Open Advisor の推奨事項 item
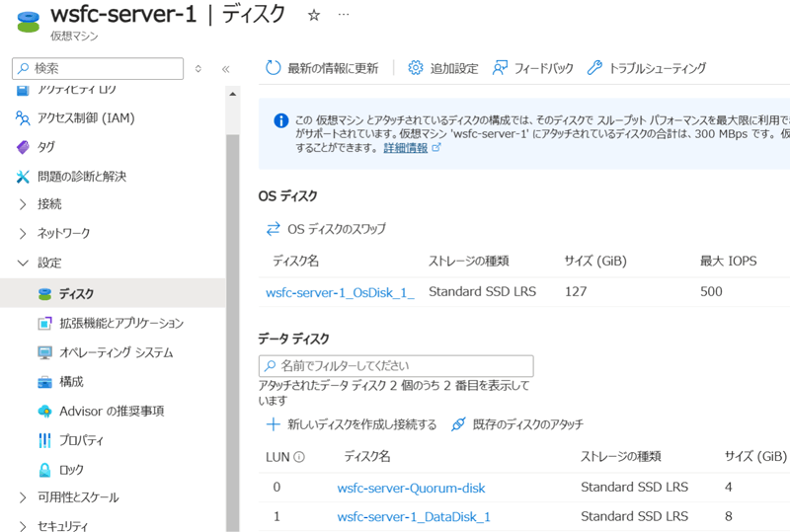Viewport: 790px width, 532px height. click(x=101, y=411)
